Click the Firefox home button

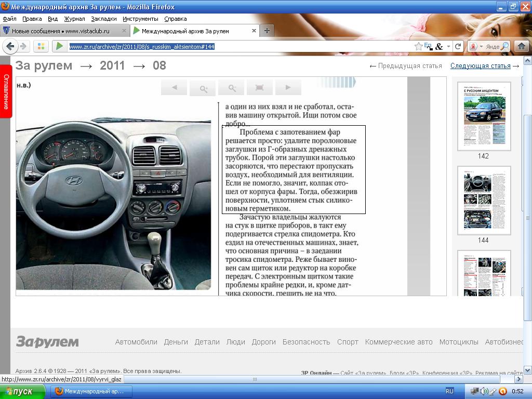(x=521, y=46)
